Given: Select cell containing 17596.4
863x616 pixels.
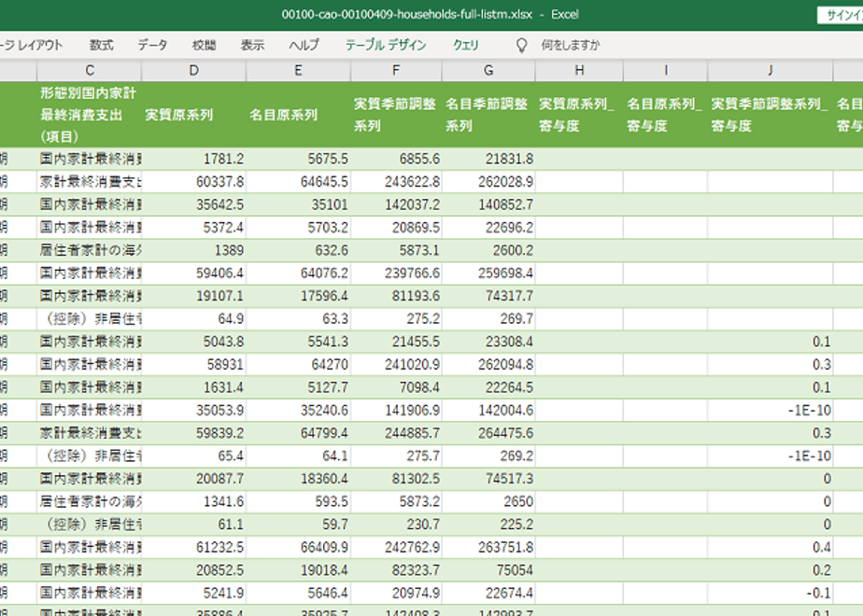Looking at the screenshot, I should pyautogui.click(x=298, y=296).
